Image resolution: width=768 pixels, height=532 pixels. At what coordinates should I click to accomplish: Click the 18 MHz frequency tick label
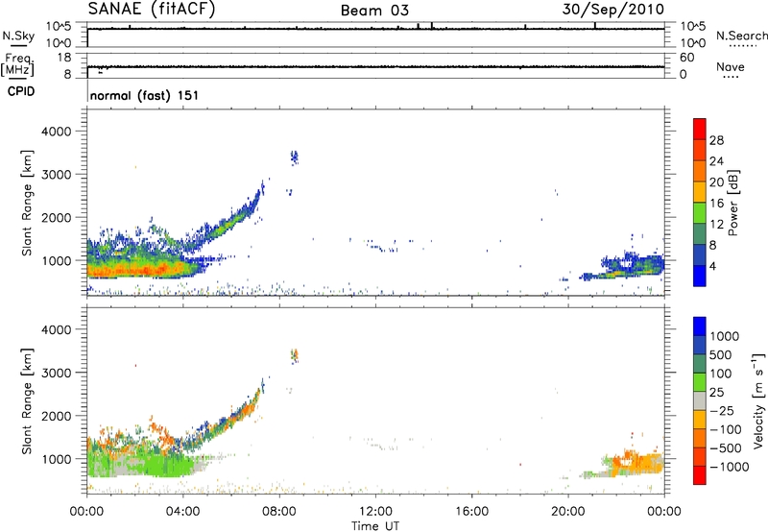click(x=64, y=58)
